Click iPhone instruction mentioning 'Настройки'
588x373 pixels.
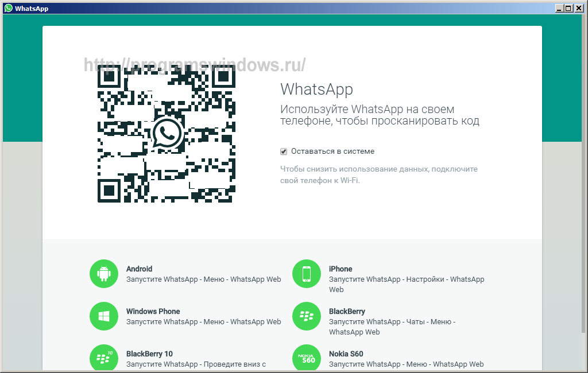coord(407,284)
